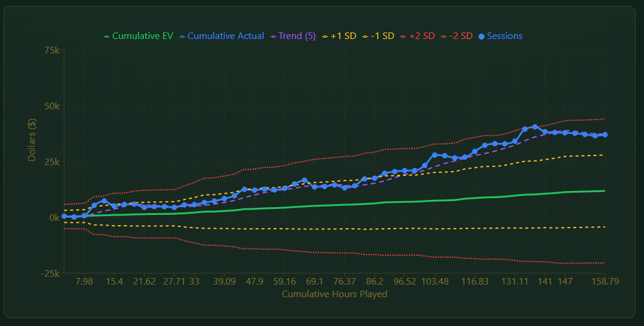Toggle the +2 SD legend entry

tap(422, 36)
